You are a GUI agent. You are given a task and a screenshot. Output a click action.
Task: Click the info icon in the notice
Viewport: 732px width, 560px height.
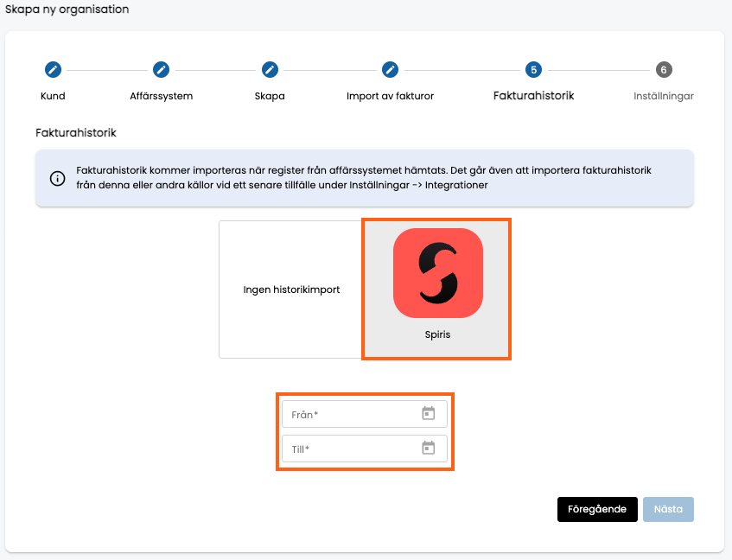(x=57, y=178)
